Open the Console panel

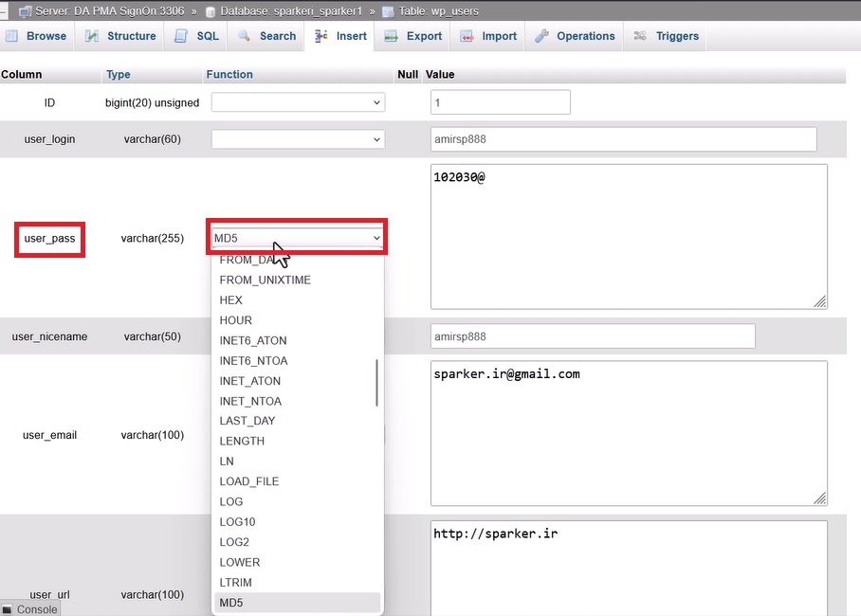click(x=30, y=609)
